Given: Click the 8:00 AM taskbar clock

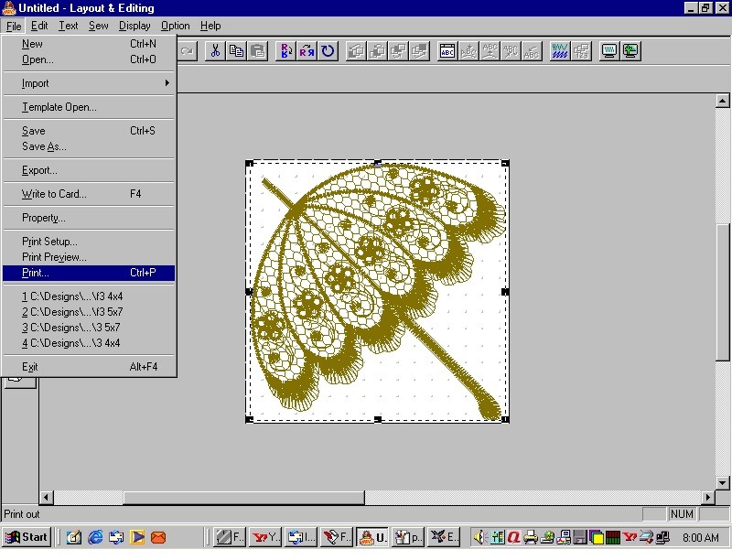Looking at the screenshot, I should click(x=700, y=538).
